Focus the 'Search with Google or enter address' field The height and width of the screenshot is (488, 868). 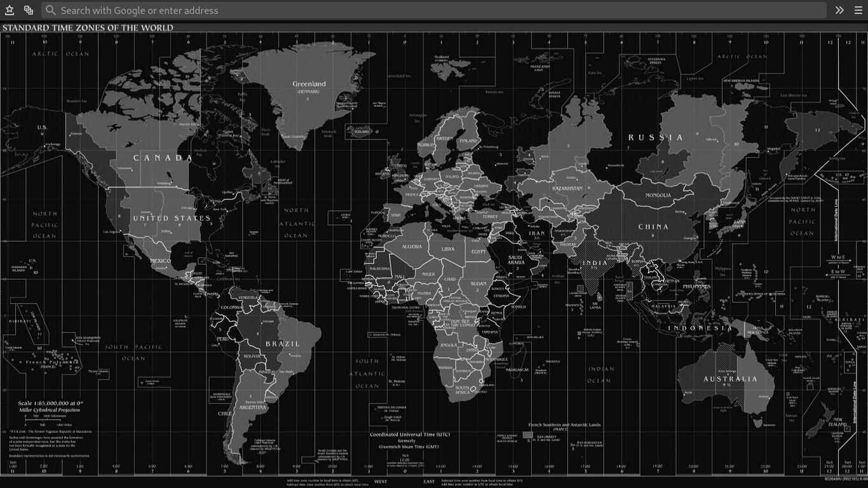(434, 10)
